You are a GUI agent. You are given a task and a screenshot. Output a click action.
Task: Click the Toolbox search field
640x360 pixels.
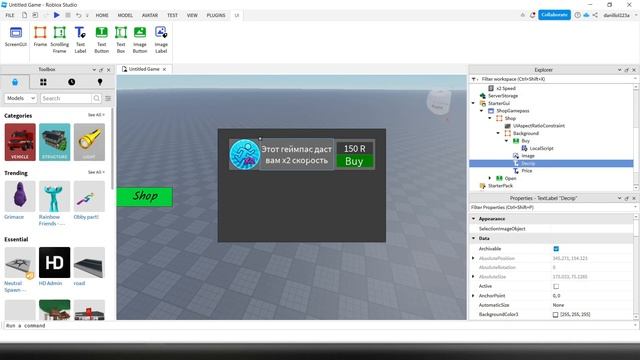pyautogui.click(x=66, y=98)
